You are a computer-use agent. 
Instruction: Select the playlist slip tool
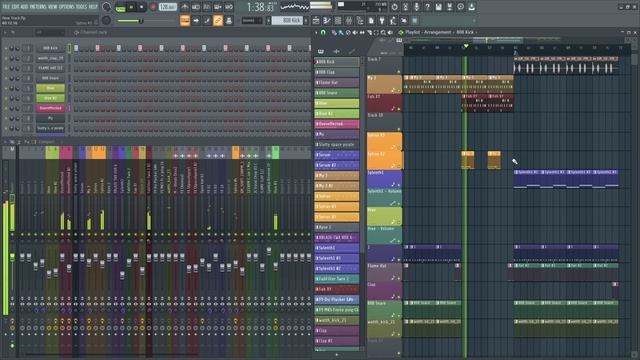362,32
